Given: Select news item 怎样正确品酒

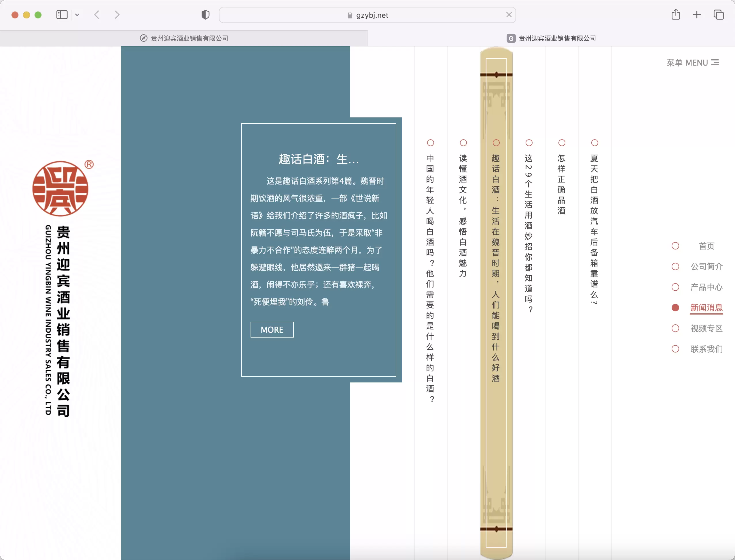Looking at the screenshot, I should [562, 184].
